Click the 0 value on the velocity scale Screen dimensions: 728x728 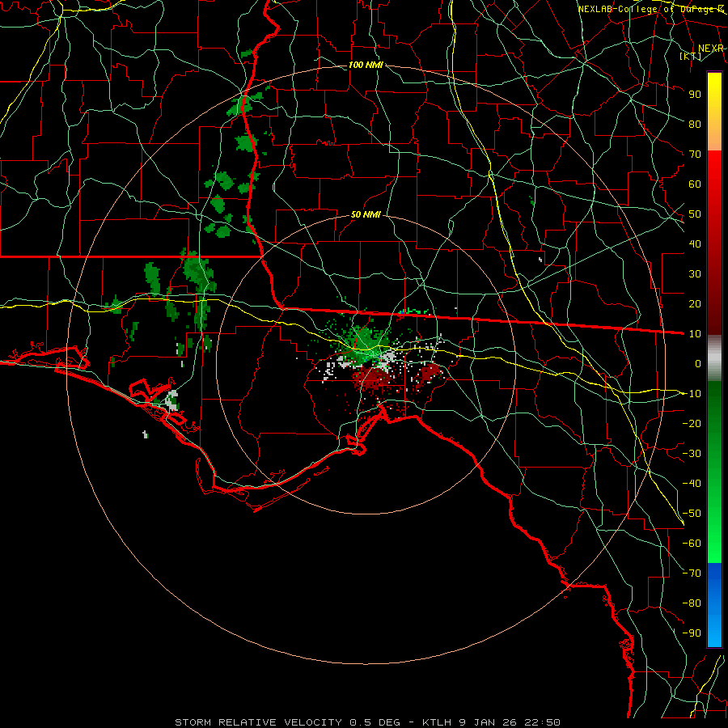coord(698,364)
